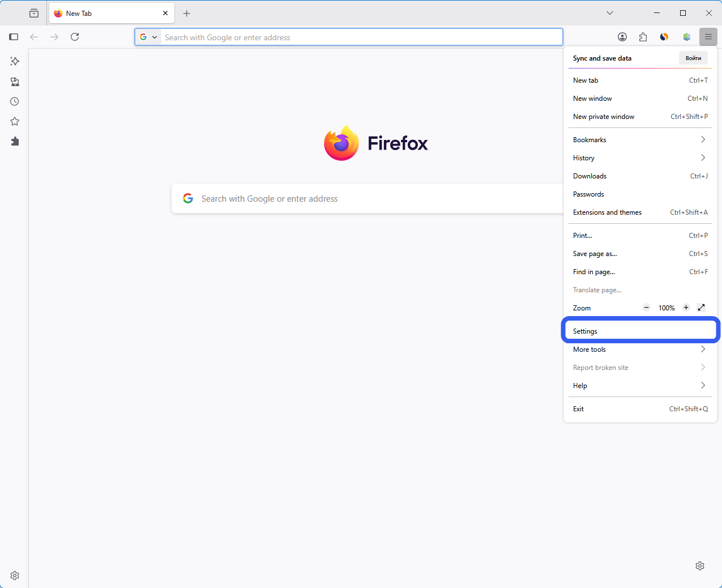Open the History clock icon in sidebar
The height and width of the screenshot is (588, 722).
15,101
